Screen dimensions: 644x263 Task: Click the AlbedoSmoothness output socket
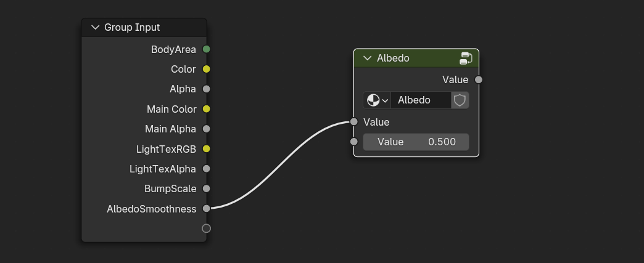click(207, 209)
